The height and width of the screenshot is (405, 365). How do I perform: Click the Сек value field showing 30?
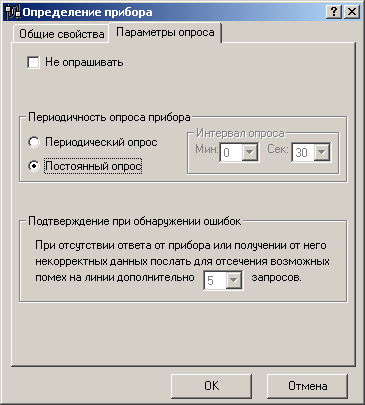[x=304, y=153]
